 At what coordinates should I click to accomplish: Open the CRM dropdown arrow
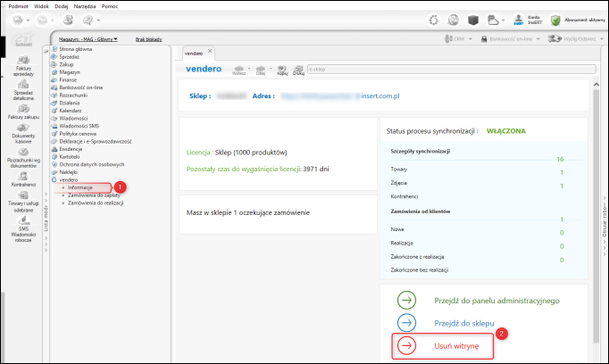click(471, 38)
